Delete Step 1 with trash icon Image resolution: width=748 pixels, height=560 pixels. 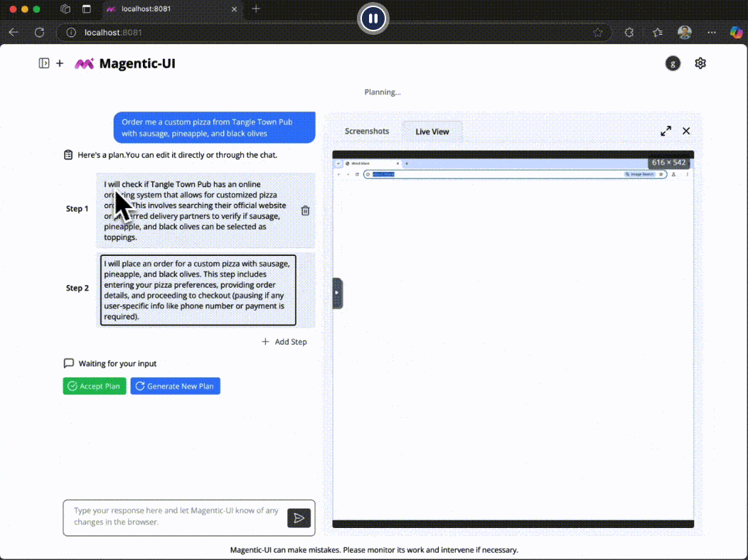click(305, 210)
